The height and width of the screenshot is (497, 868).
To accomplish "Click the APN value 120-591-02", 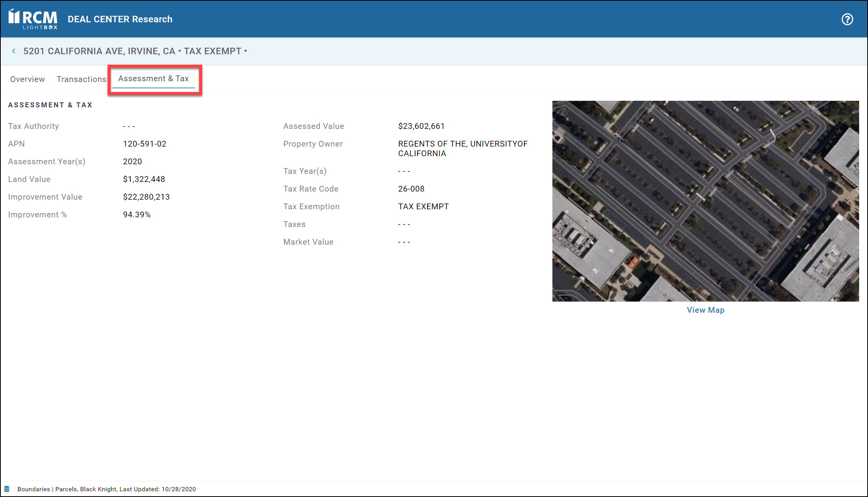I will [x=145, y=144].
